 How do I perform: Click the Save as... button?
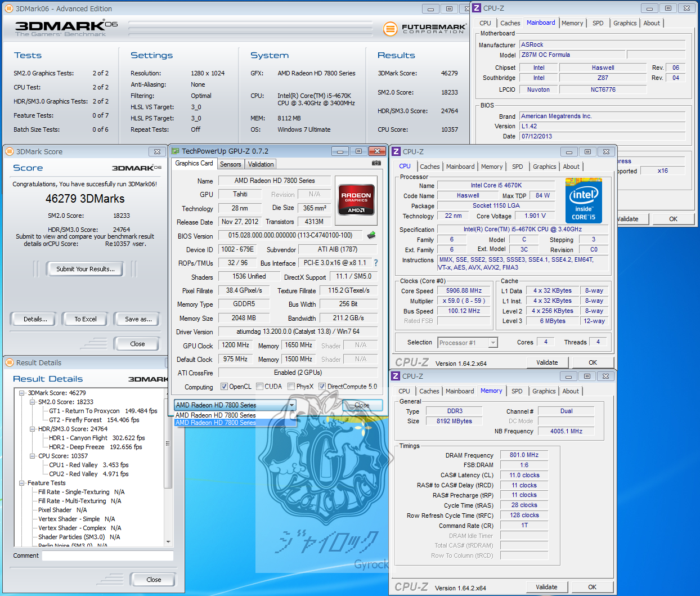pos(138,319)
